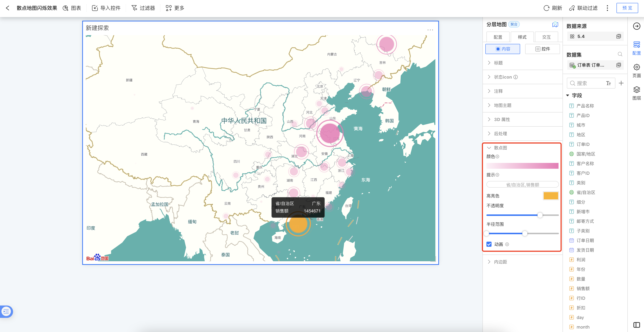Screen dimensions: 644x332
Task: Click the plus icon to add a field
Action: 621,83
